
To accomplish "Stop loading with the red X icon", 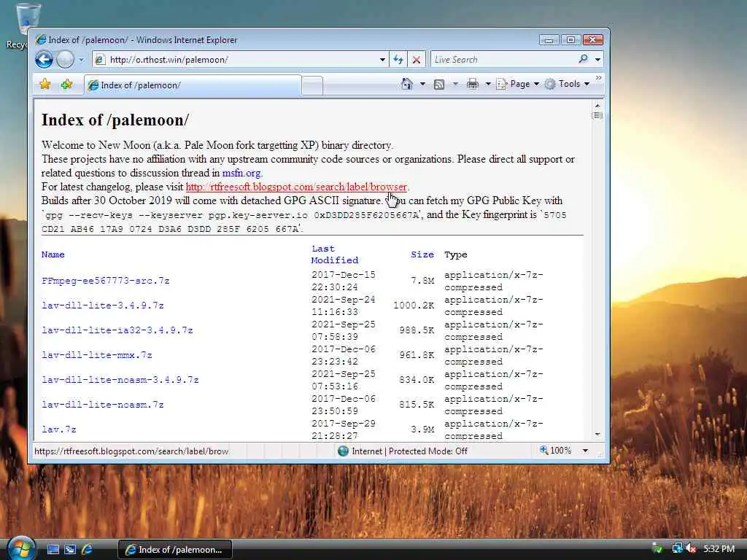I will pos(417,60).
